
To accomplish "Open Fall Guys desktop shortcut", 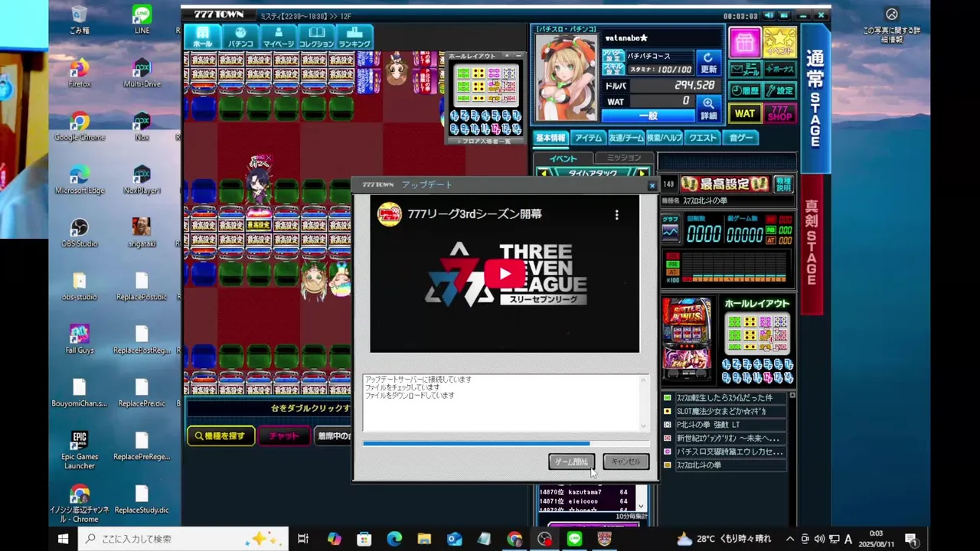I will point(80,339).
